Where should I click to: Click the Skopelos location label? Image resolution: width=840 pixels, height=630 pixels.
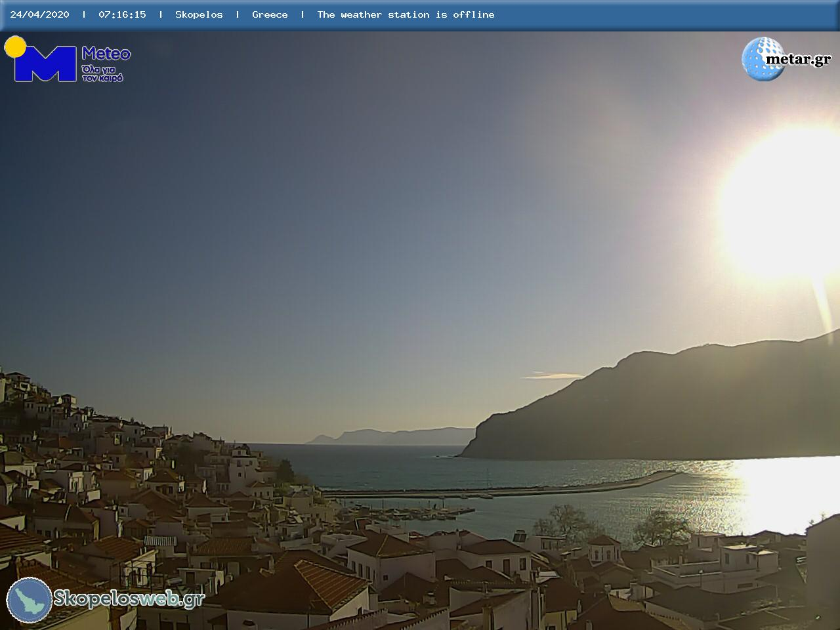pyautogui.click(x=199, y=14)
